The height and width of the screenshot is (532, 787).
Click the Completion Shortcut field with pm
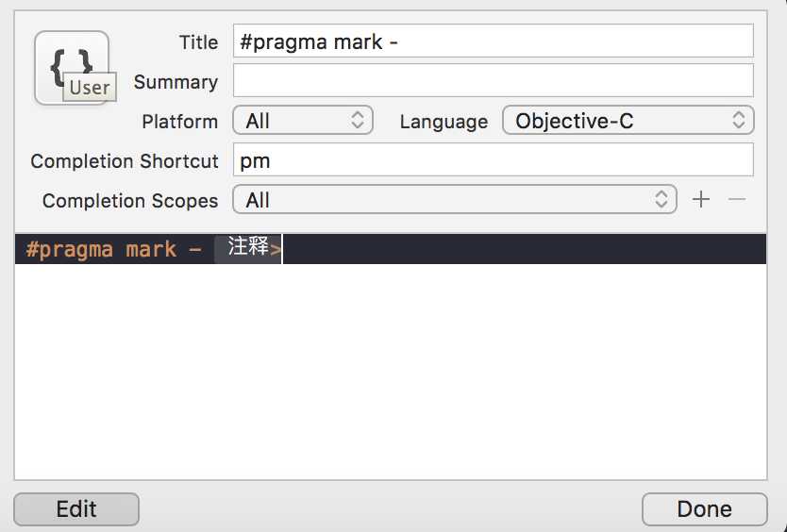(493, 160)
